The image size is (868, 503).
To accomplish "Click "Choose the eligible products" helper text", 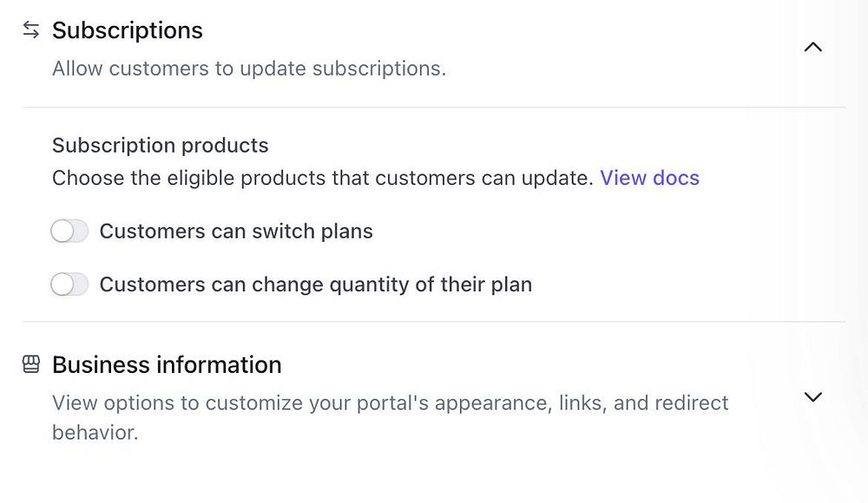I will (323, 178).
